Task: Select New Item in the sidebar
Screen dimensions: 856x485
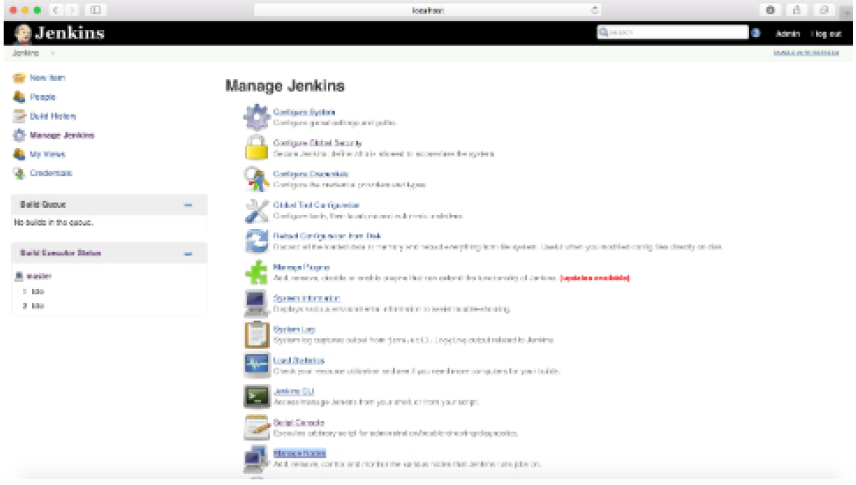Action: coord(47,78)
